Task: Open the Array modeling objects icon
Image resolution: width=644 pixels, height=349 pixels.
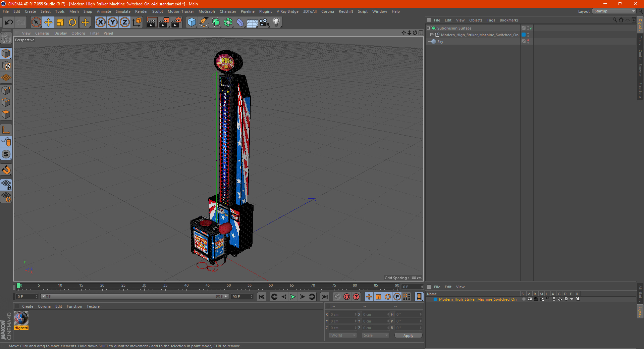Action: coord(228,22)
